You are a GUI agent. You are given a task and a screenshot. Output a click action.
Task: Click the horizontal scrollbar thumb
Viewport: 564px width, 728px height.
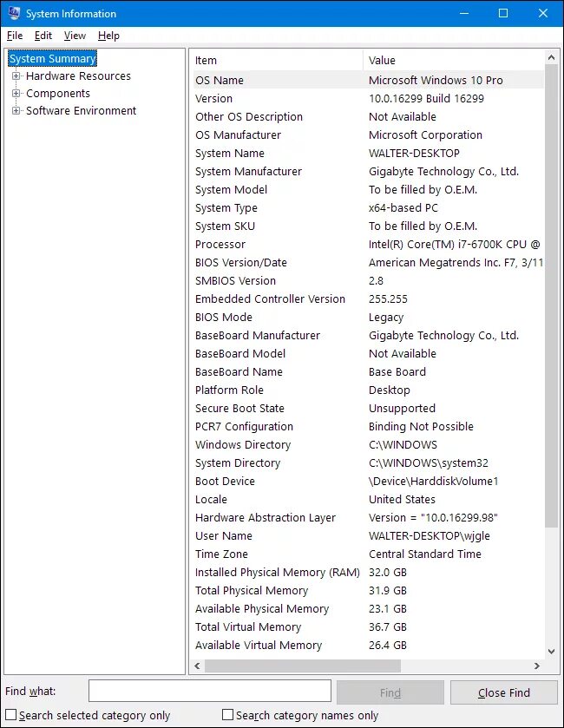pyautogui.click(x=303, y=666)
